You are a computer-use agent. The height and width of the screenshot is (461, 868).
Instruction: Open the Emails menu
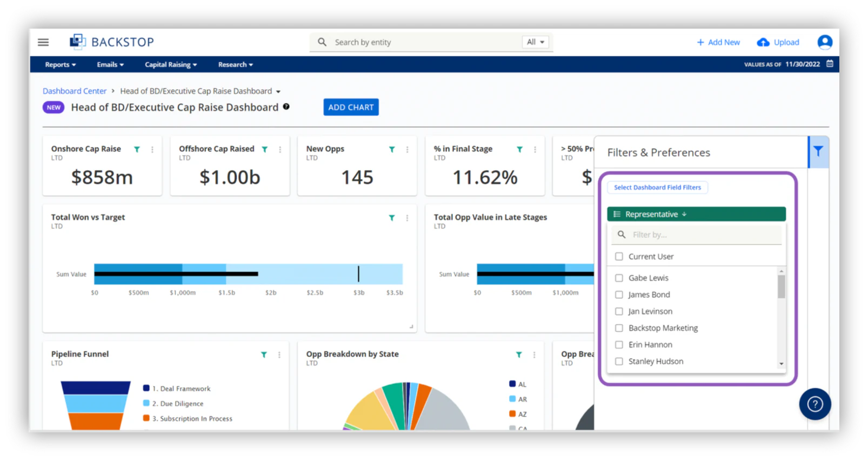(x=110, y=64)
